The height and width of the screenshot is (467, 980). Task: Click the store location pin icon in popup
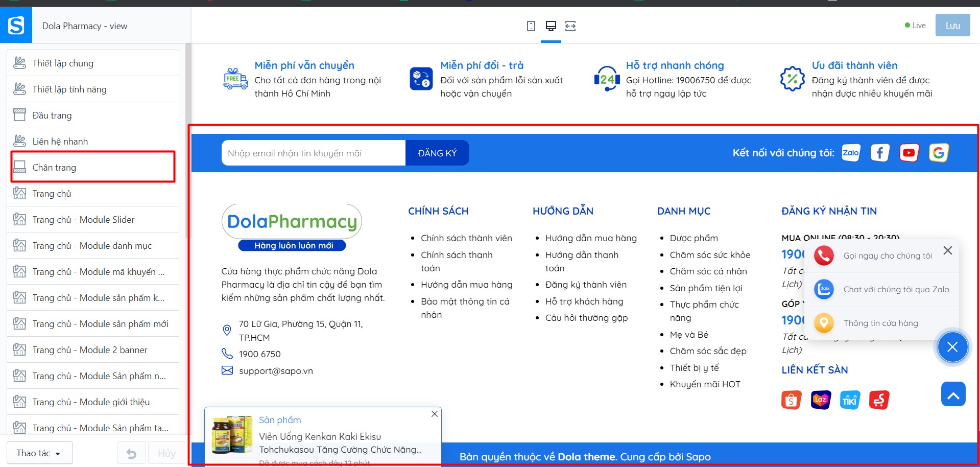pyautogui.click(x=824, y=323)
